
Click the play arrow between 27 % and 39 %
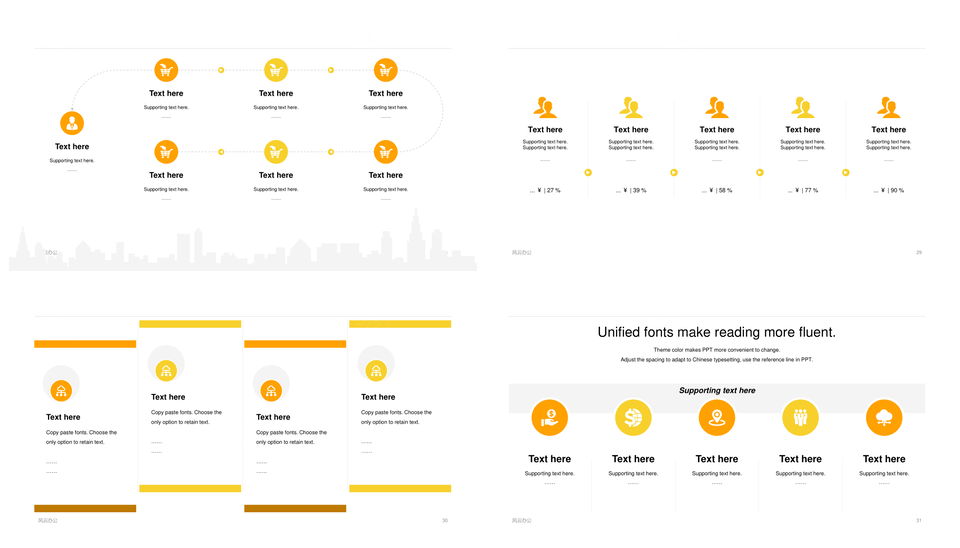click(588, 172)
